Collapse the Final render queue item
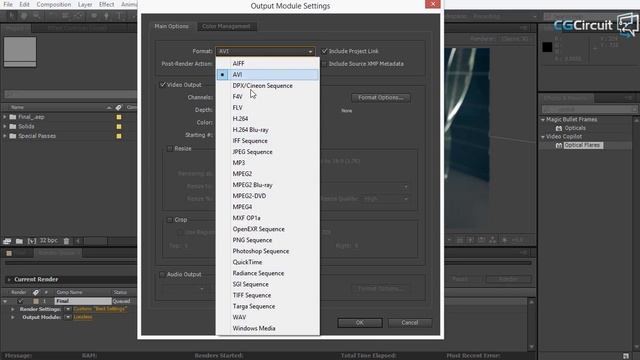The height and width of the screenshot is (360, 640). point(5,301)
